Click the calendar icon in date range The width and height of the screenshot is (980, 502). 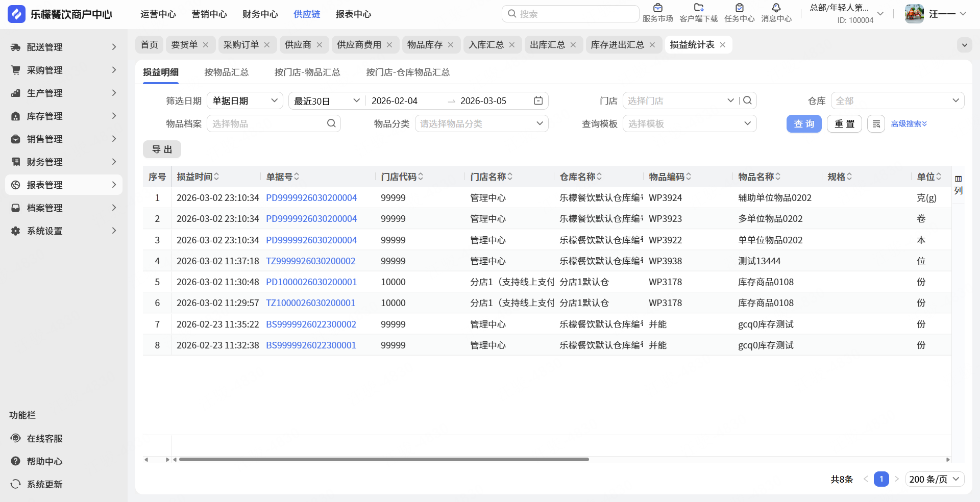point(538,101)
